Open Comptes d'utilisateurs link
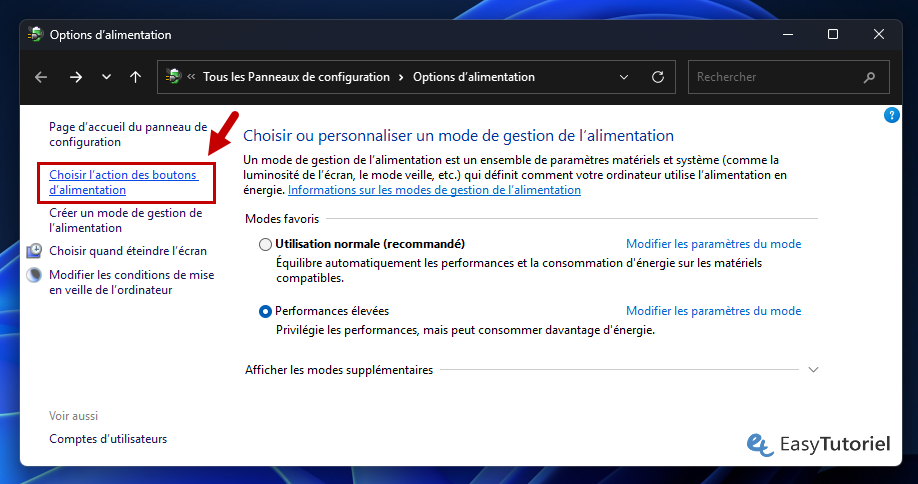Screen dimensions: 918x484 (108, 438)
